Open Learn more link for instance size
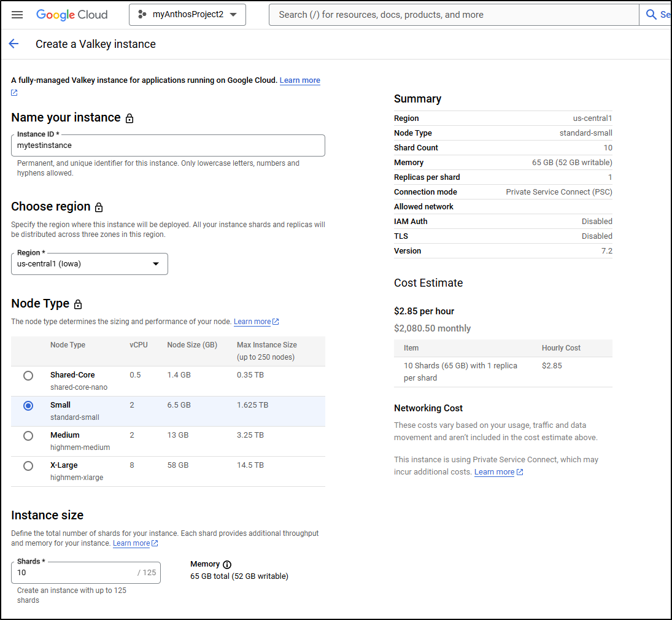 131,543
